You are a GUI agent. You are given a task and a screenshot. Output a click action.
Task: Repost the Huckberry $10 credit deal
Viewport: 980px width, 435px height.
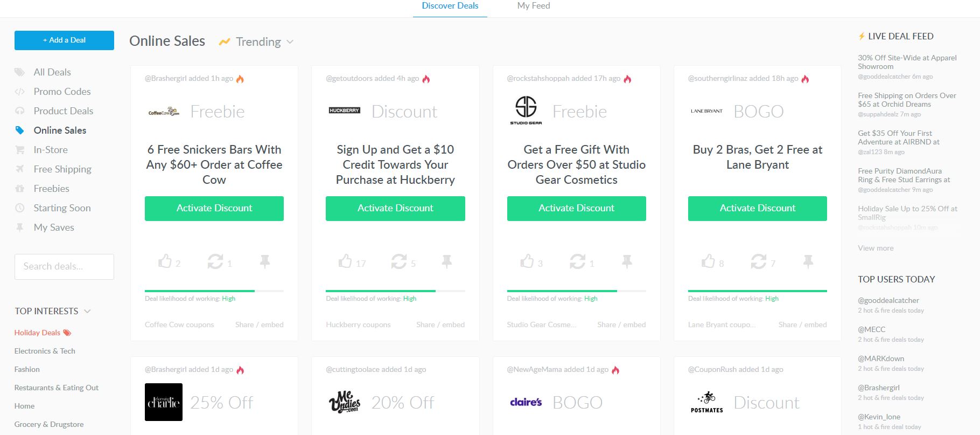[x=398, y=263]
